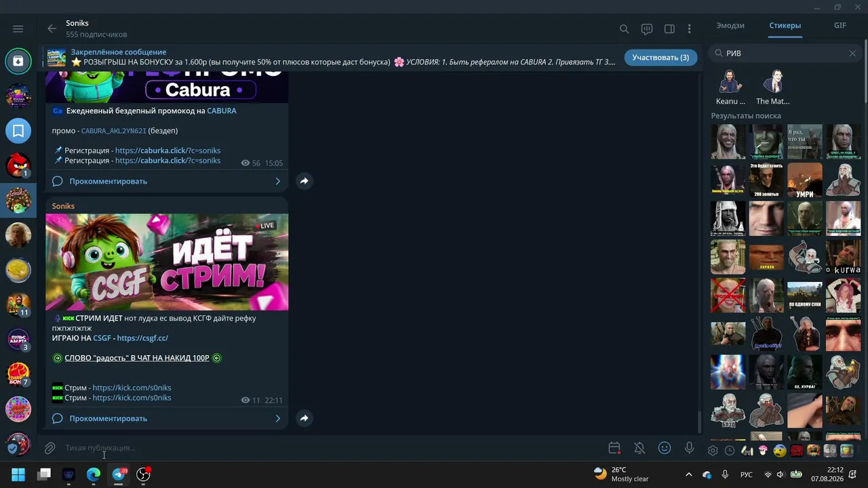Expand comments chevron on the stream post
Image resolution: width=868 pixels, height=488 pixels.
click(x=277, y=418)
